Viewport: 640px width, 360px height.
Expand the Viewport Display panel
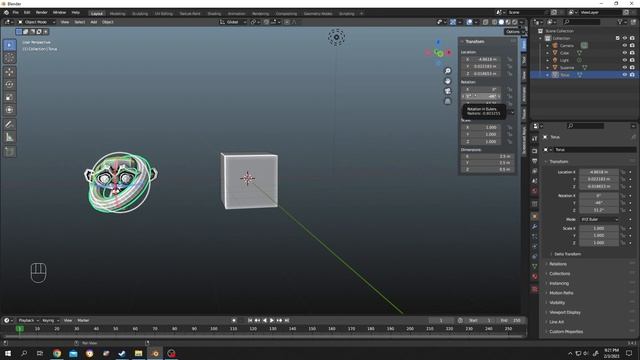click(564, 312)
